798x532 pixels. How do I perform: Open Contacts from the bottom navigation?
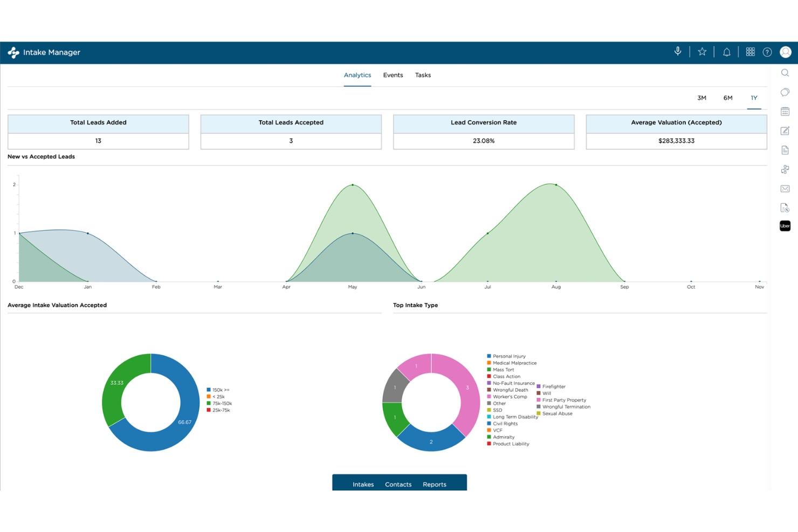click(x=398, y=484)
